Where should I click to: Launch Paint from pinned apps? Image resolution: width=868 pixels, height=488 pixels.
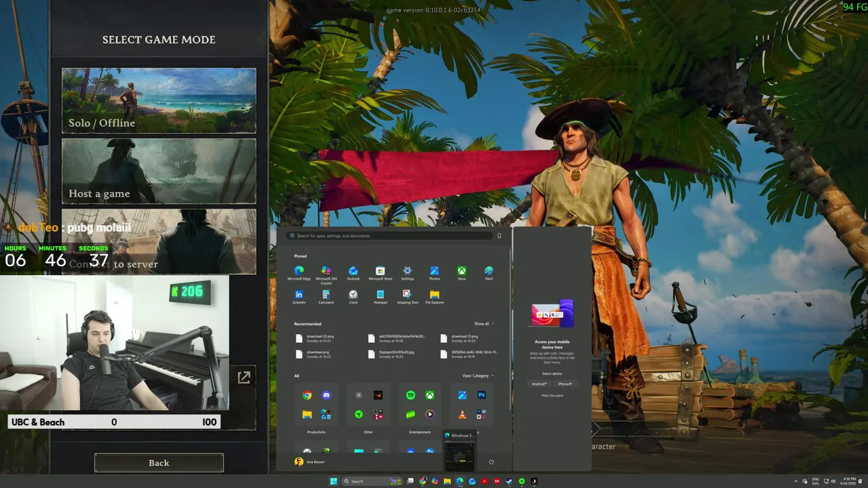489,273
